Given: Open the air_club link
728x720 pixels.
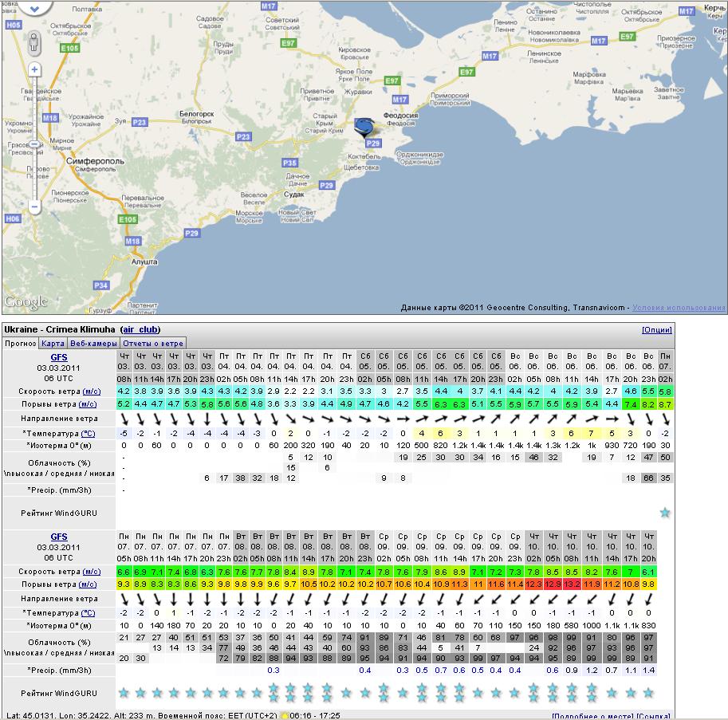Looking at the screenshot, I should 140,329.
